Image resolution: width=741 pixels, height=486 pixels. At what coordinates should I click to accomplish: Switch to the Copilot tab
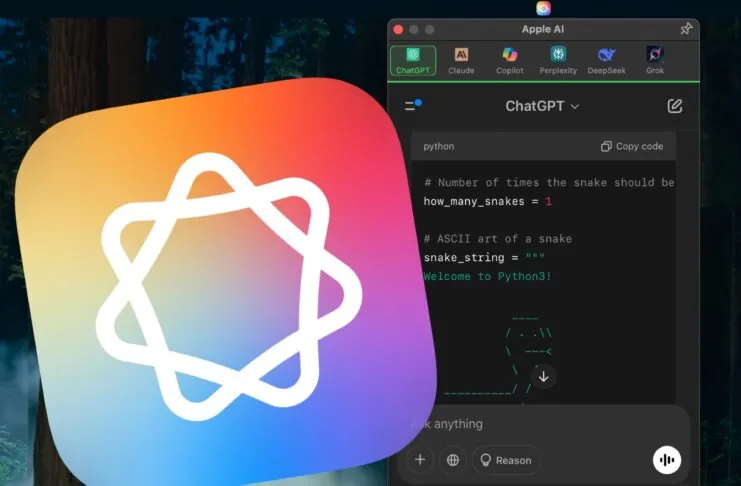pos(509,61)
